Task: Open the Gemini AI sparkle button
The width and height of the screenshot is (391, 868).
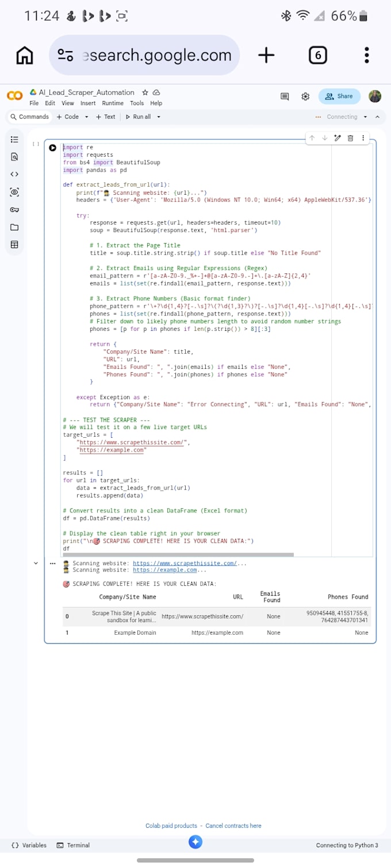Action: tap(195, 842)
